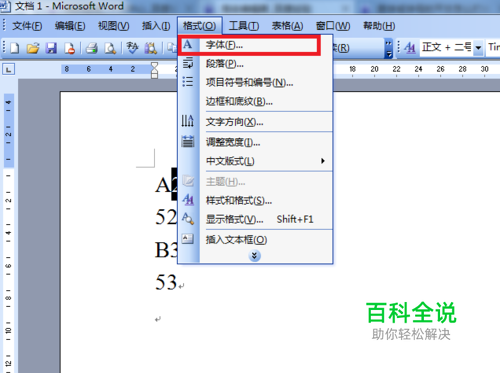Screen dimensions: 500x373
Task: Close the open 格式(O) menu
Action: [199, 26]
